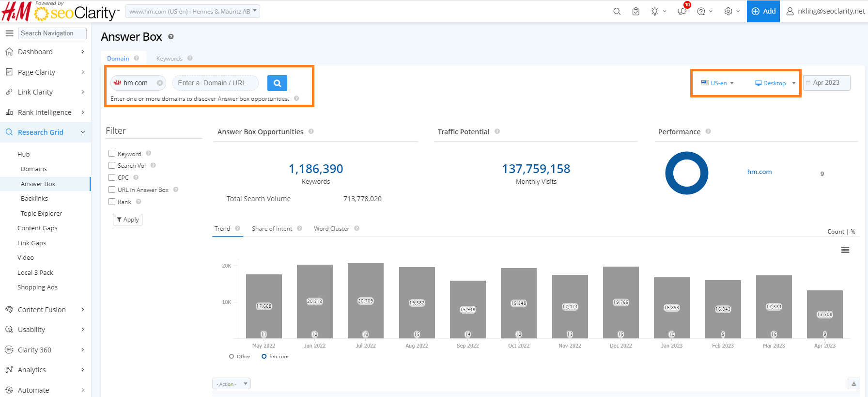Viewport: 868px width, 397px height.
Task: Open the announcements megaphone with notification badge
Action: pos(682,11)
